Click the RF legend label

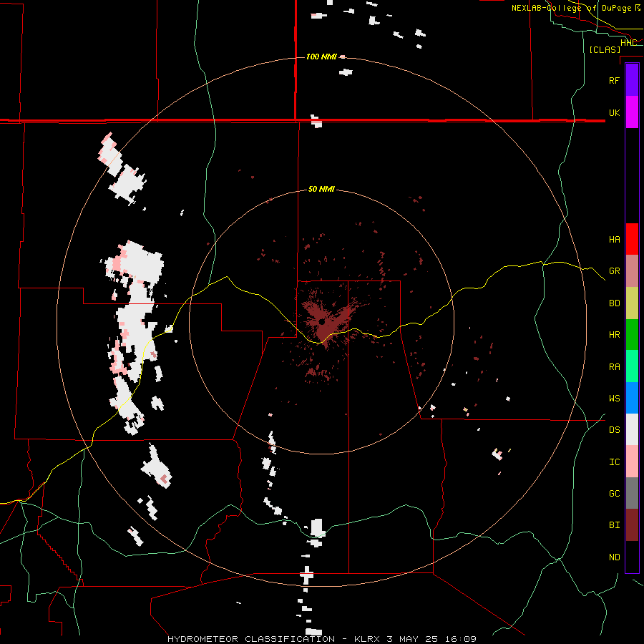(614, 80)
